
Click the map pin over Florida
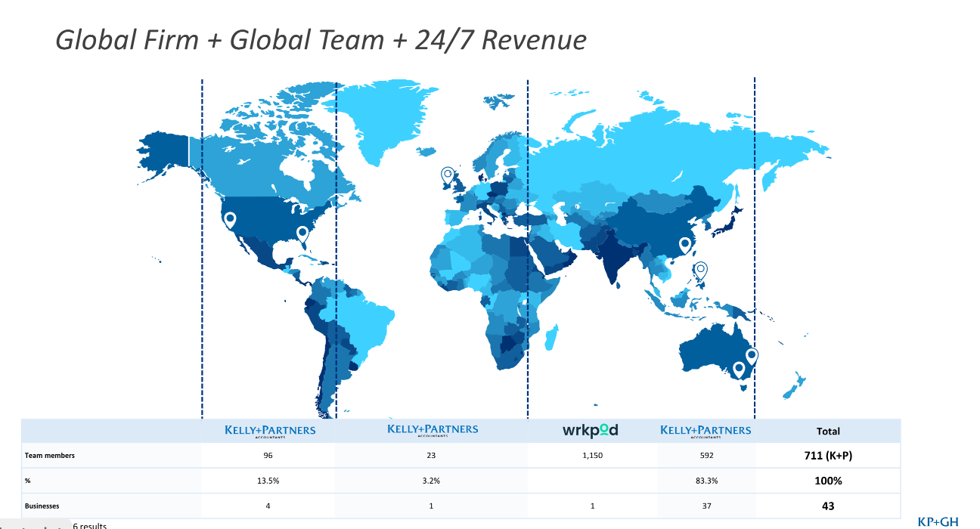pos(302,234)
